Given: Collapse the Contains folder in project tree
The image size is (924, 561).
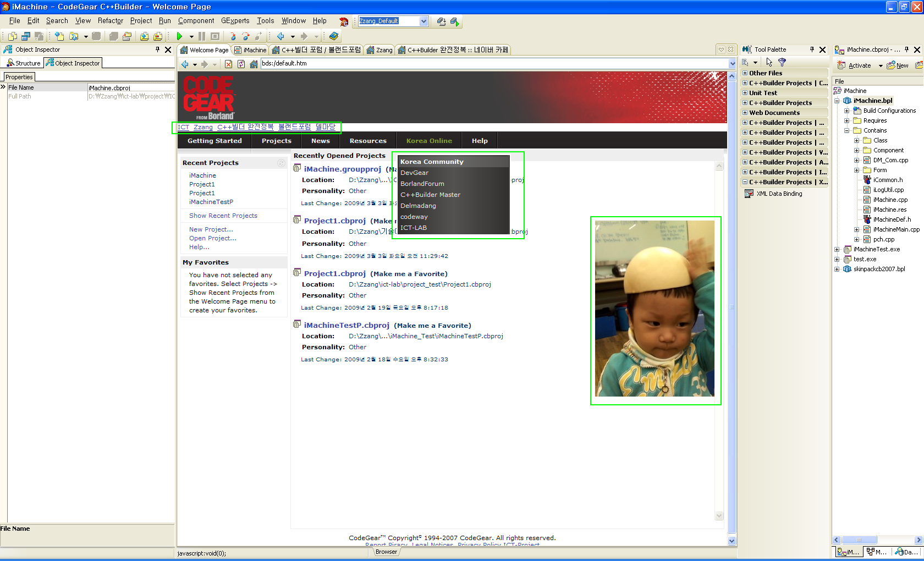Looking at the screenshot, I should pyautogui.click(x=847, y=130).
